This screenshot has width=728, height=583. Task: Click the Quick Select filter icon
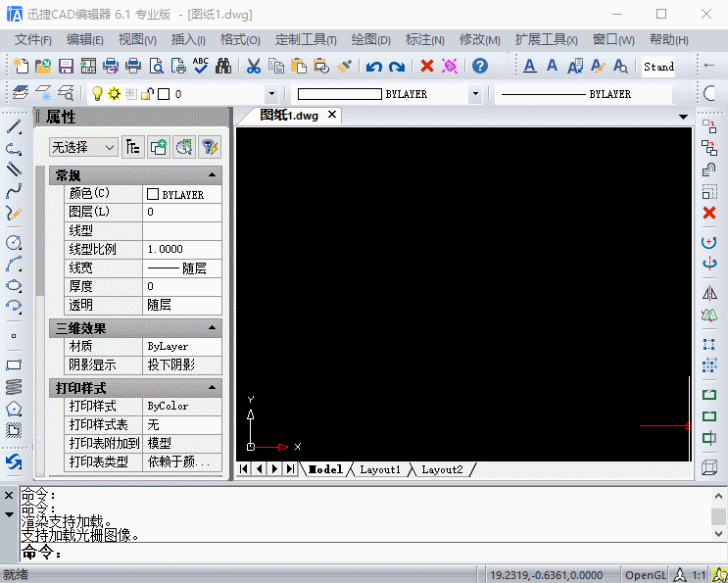(x=209, y=147)
